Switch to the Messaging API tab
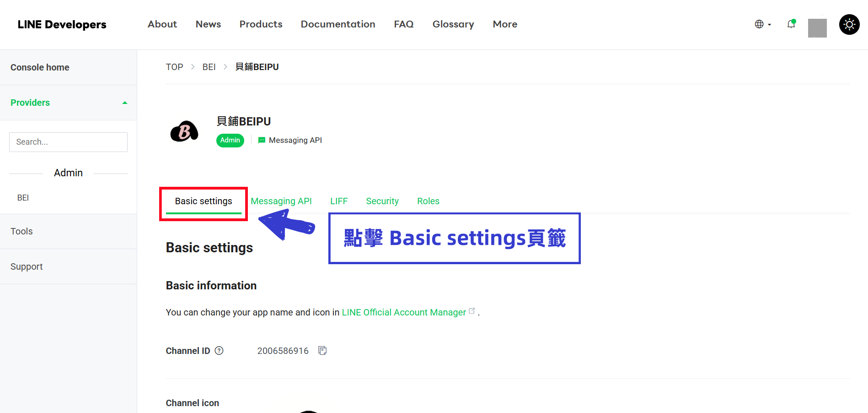The width and height of the screenshot is (868, 413). 281,201
